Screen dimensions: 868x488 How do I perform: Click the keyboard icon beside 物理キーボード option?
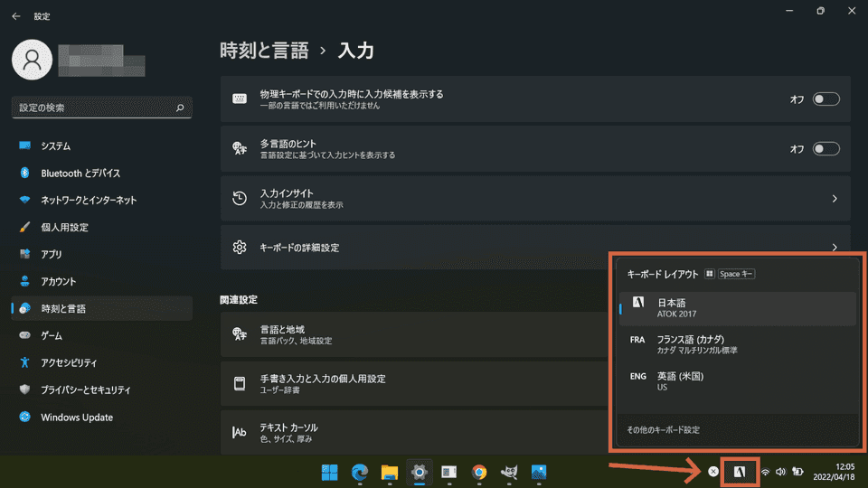pos(239,99)
